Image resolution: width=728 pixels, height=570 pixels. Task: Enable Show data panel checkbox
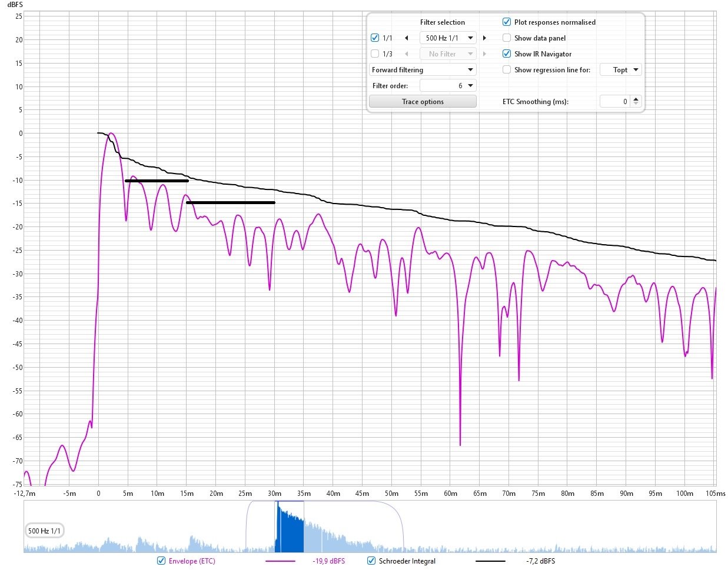[507, 38]
